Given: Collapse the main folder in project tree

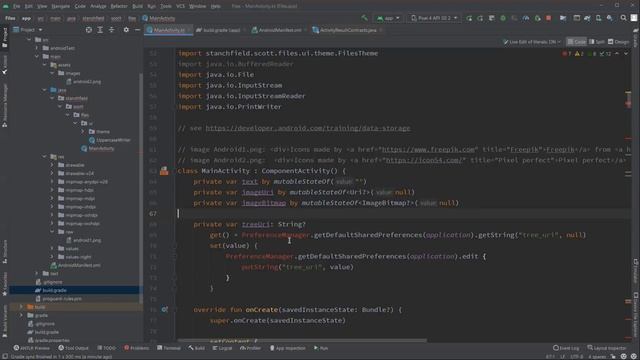Looking at the screenshot, I should coord(37,56).
